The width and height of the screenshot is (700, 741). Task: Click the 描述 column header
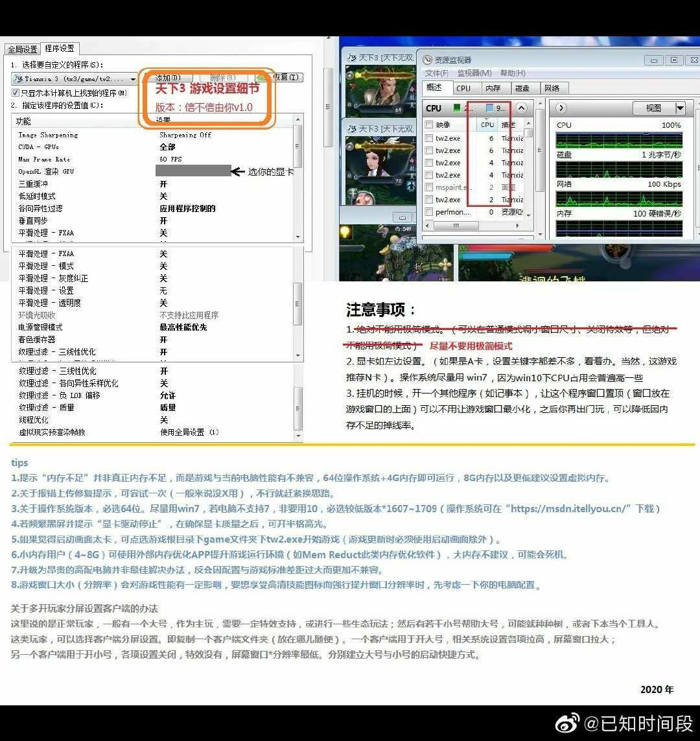509,124
